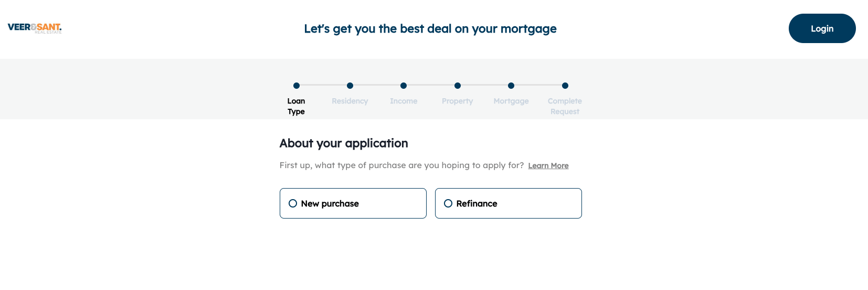Open the Learn More link
Image resolution: width=868 pixels, height=290 pixels.
(548, 165)
